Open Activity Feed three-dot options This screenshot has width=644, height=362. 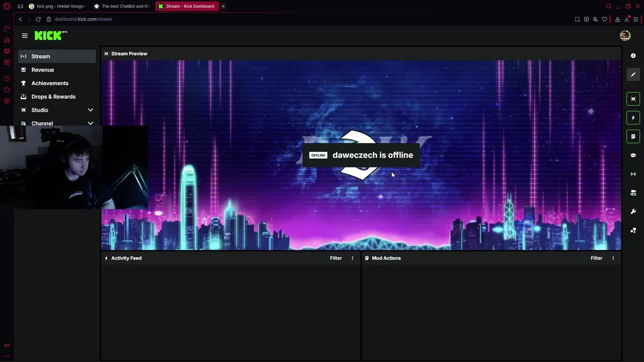(x=352, y=258)
